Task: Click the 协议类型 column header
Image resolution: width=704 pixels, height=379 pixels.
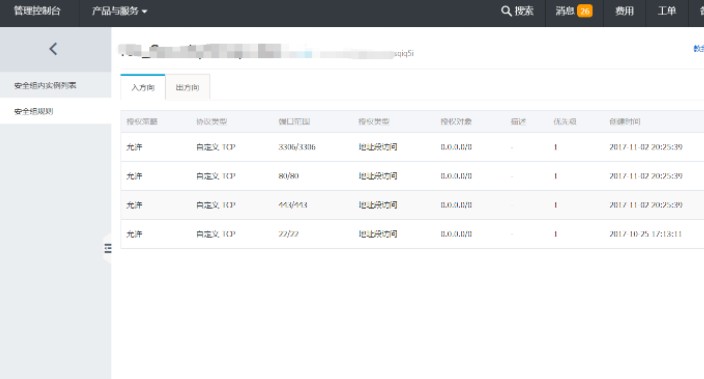Action: (211, 121)
